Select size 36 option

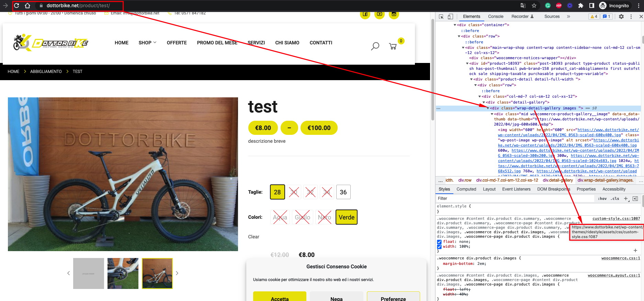pos(343,192)
